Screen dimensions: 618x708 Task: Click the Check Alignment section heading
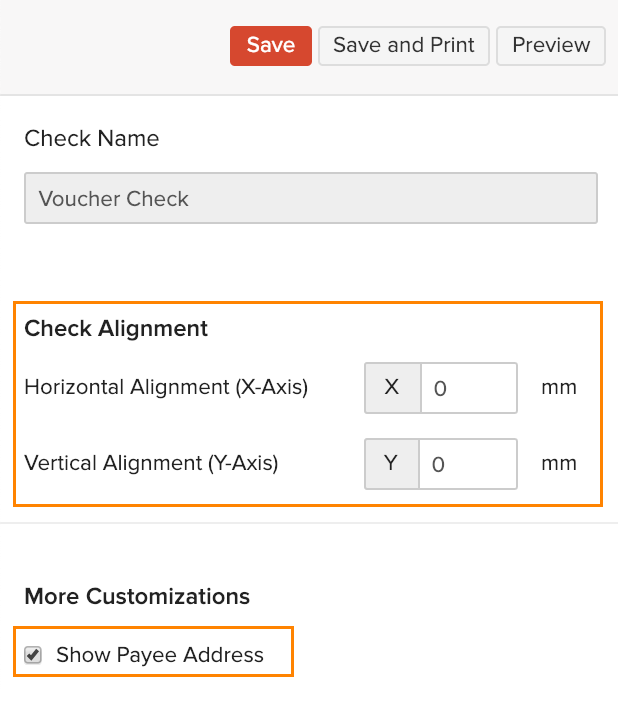coord(116,328)
